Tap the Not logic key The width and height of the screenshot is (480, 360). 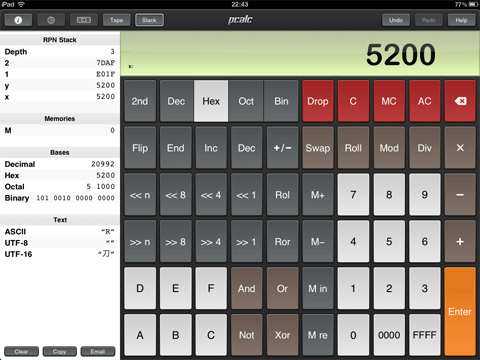[x=247, y=335]
